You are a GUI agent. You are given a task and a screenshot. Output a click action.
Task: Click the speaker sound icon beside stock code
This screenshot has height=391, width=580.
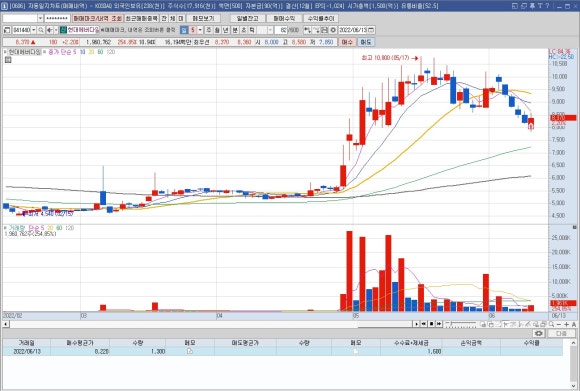[x=50, y=30]
